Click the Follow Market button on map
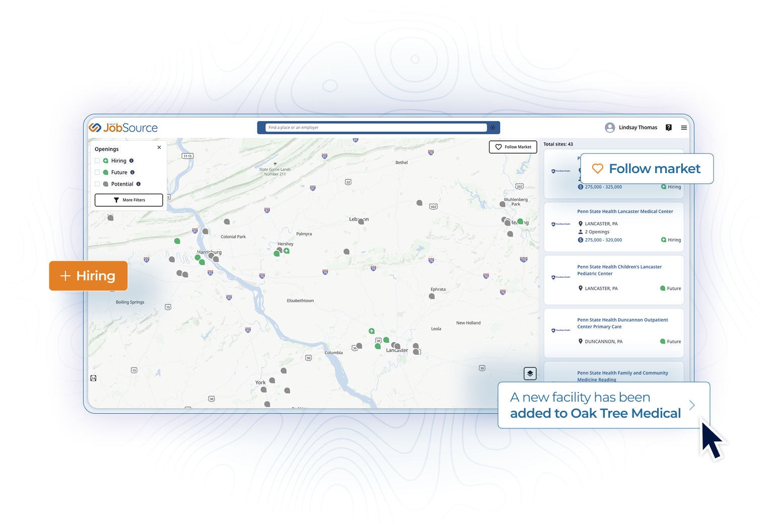Viewport: 778px width, 532px height. point(513,147)
